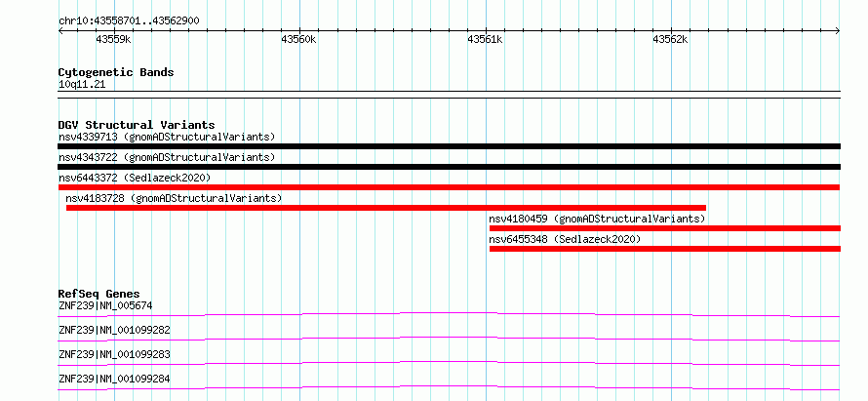Click the red bar under nsv4180459
868x401 pixels.
[x=665, y=228]
